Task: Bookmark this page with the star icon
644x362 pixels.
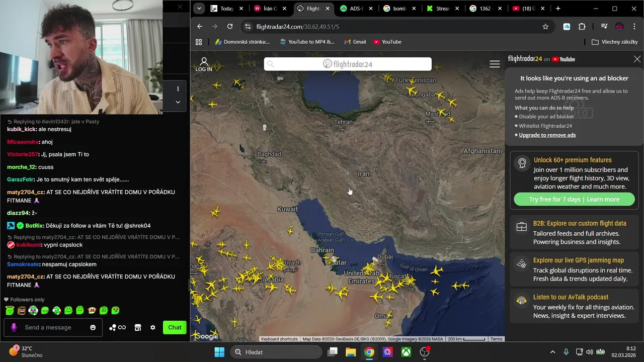Action: click(545, 27)
